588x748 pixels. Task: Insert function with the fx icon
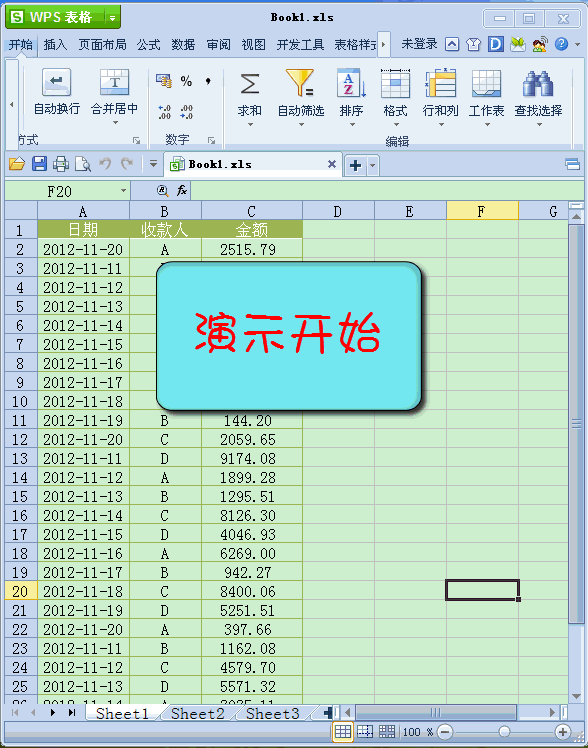click(x=182, y=191)
